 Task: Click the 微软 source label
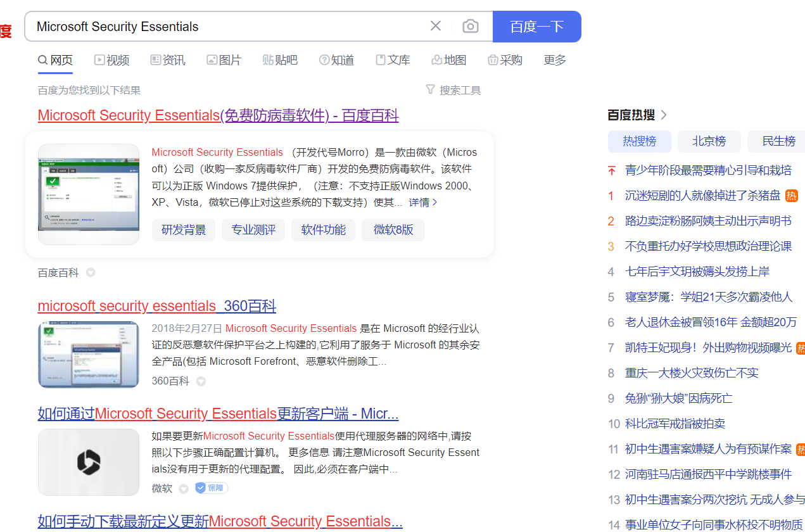[162, 488]
